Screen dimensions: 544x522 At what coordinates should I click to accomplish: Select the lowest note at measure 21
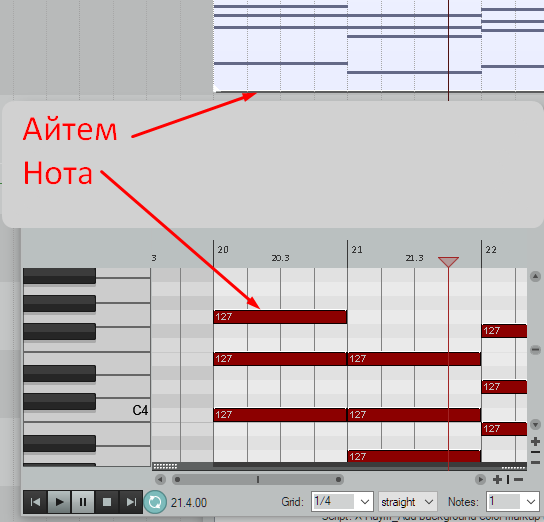414,456
